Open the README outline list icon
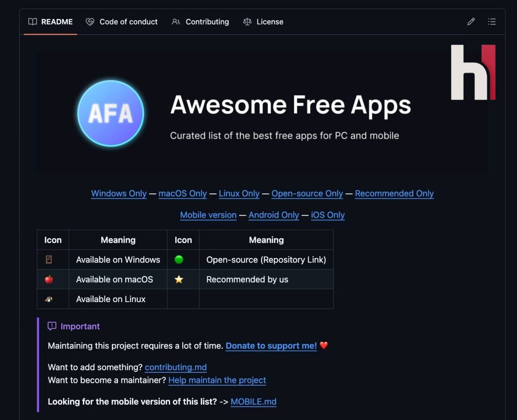Viewport: 517px width, 420px height. pyautogui.click(x=492, y=22)
